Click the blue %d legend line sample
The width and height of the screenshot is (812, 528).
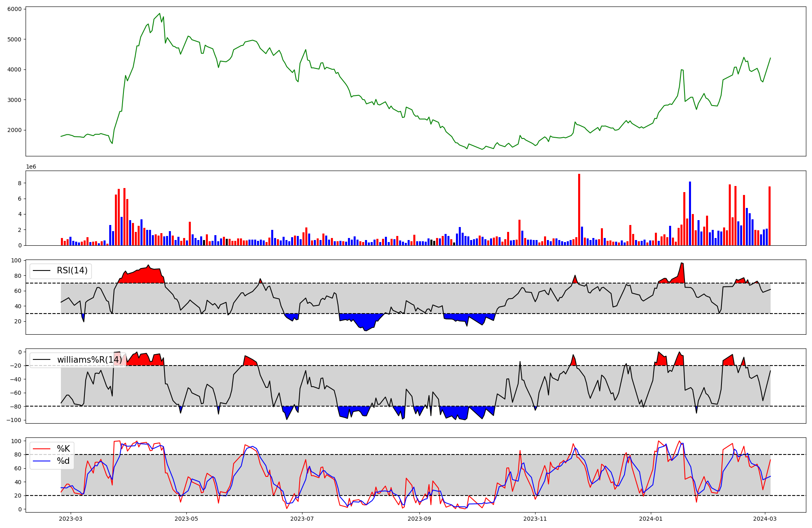click(41, 461)
